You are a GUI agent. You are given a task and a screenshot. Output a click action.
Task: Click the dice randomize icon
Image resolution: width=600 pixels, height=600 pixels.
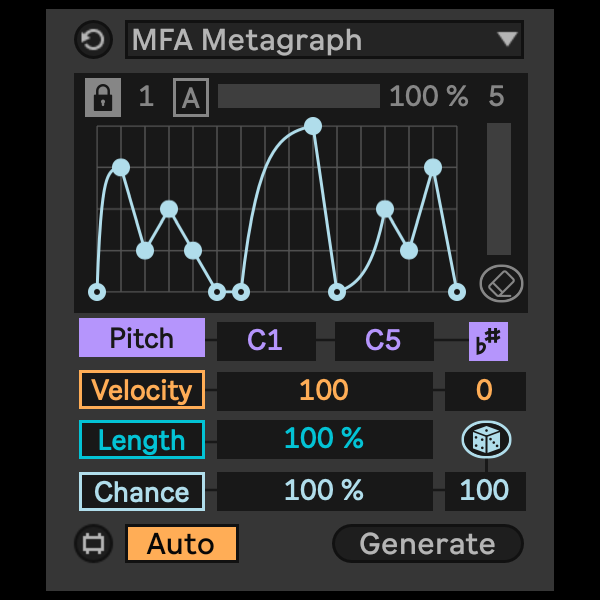pyautogui.click(x=486, y=439)
